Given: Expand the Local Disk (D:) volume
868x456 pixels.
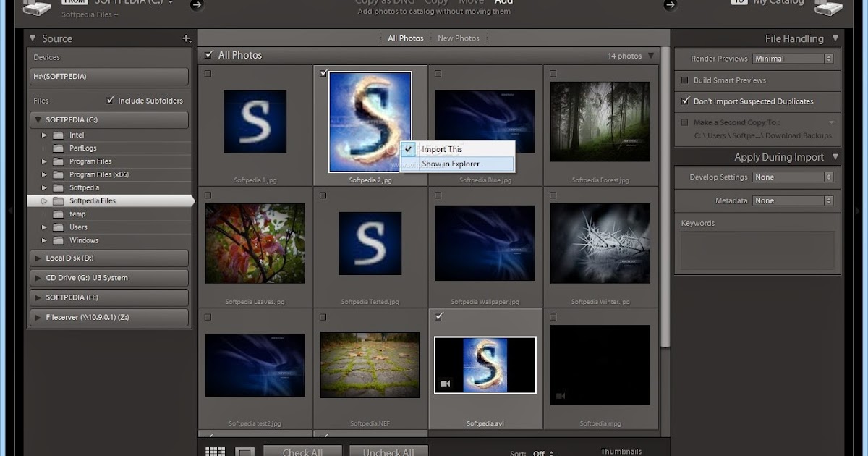Looking at the screenshot, I should (38, 258).
